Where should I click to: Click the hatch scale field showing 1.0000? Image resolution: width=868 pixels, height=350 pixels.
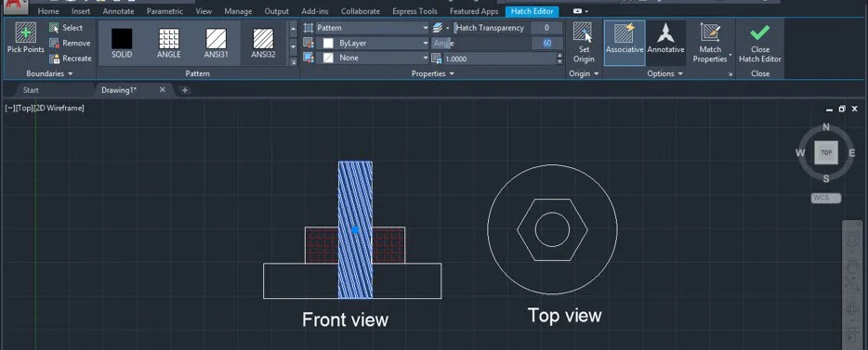(x=499, y=58)
